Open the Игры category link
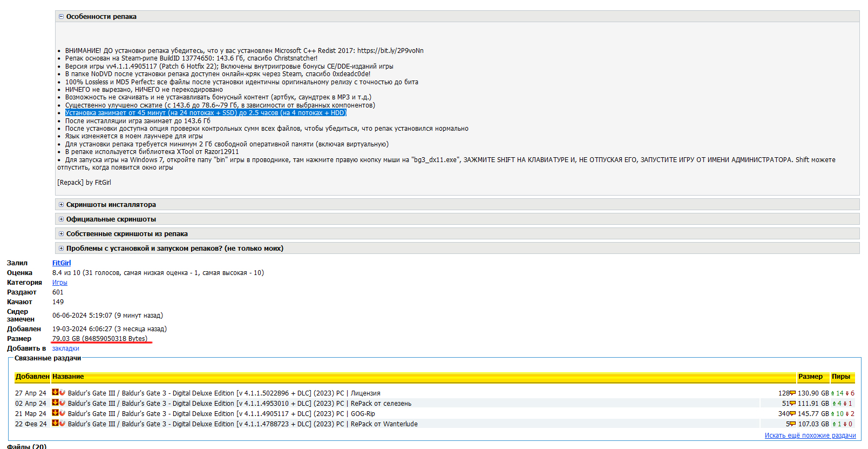 [x=60, y=283]
